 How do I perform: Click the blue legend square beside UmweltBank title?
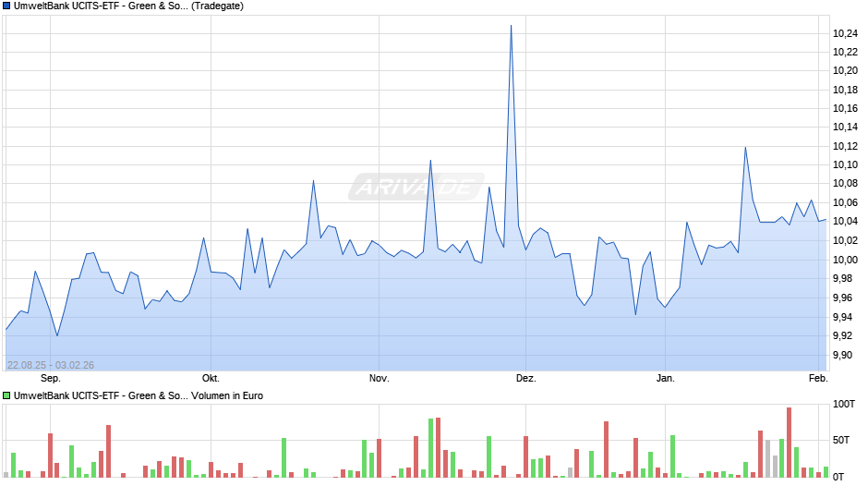6,6
